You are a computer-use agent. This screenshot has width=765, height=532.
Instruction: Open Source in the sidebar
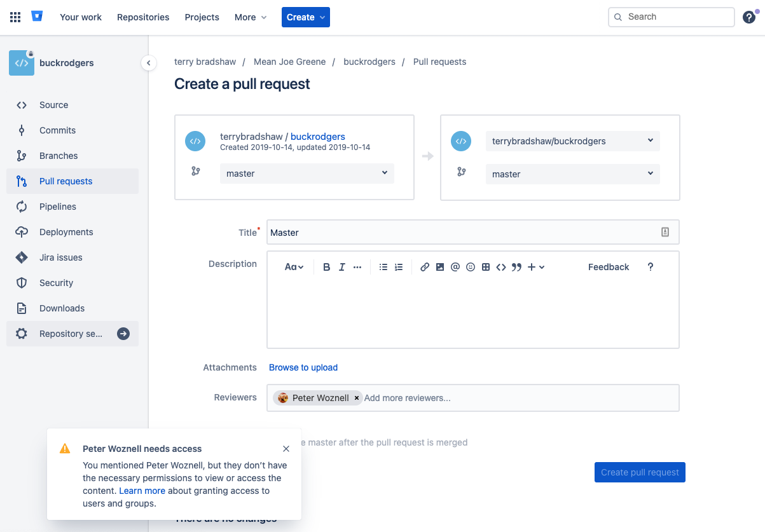click(x=72, y=105)
